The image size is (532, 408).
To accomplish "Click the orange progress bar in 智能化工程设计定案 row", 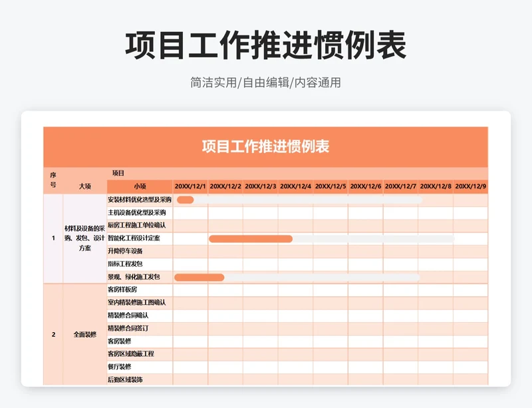I will [x=251, y=239].
